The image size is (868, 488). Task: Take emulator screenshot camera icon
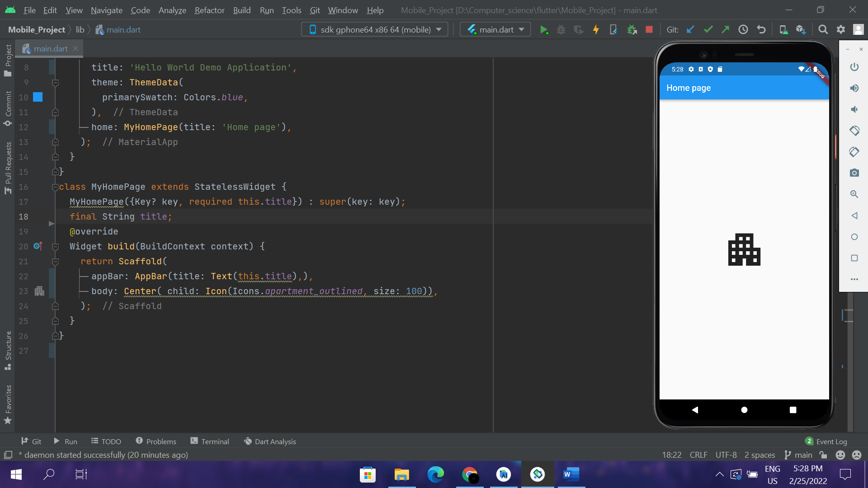[x=854, y=173]
